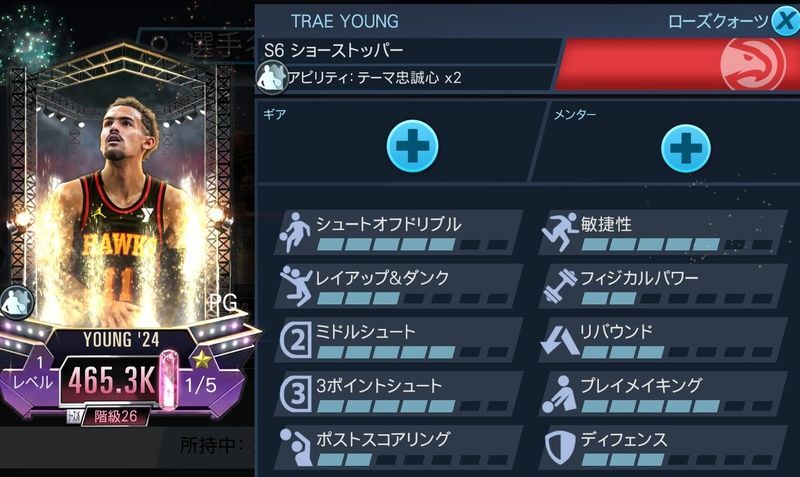Tap the ability badge icon beside アビリティ
800x477 pixels.
(x=271, y=78)
